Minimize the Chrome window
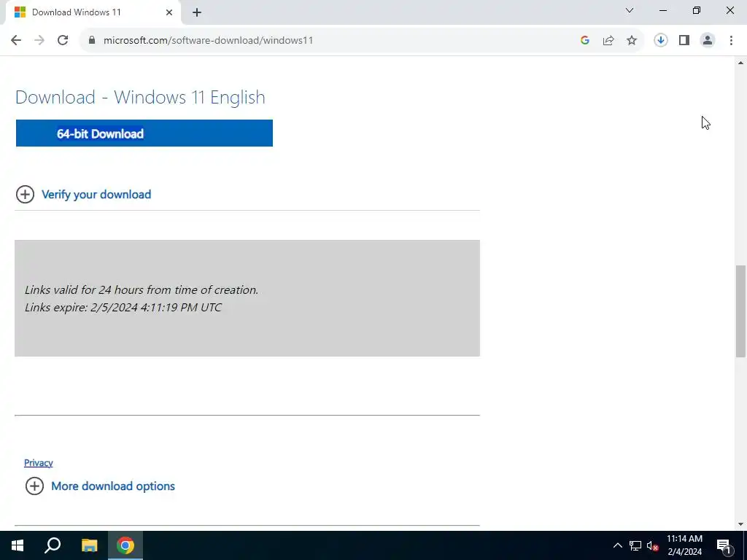 [x=663, y=10]
